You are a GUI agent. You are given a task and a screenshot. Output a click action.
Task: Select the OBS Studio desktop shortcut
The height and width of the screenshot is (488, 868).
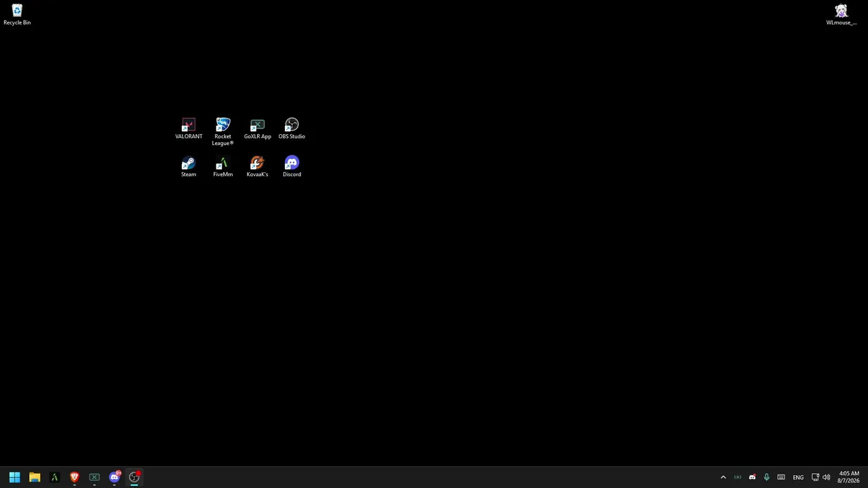coord(292,129)
